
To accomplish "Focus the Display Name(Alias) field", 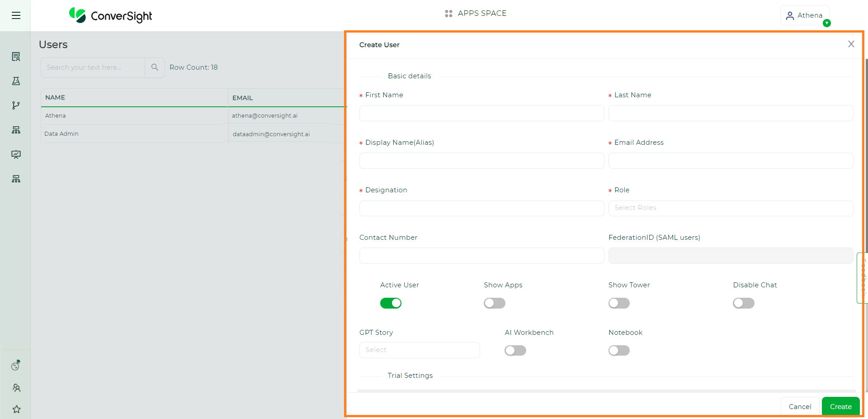I will pyautogui.click(x=481, y=161).
